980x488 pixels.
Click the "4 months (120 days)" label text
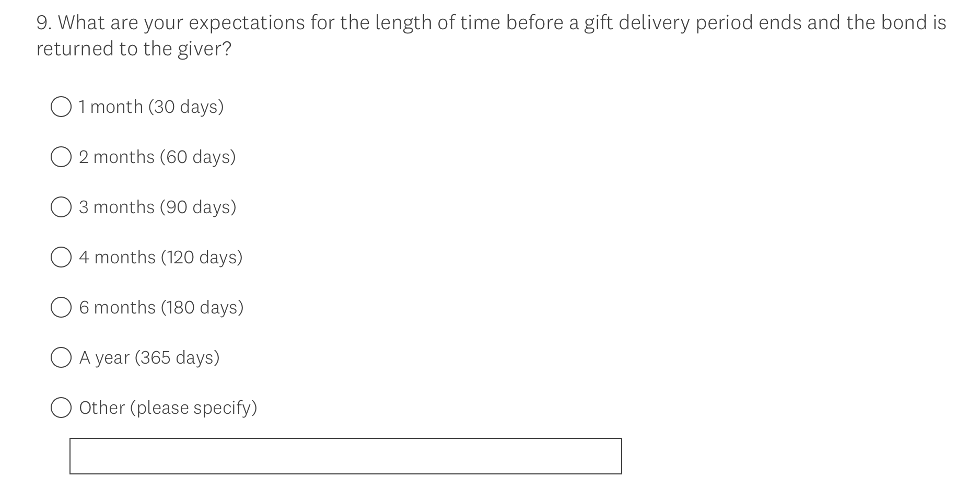(x=160, y=257)
